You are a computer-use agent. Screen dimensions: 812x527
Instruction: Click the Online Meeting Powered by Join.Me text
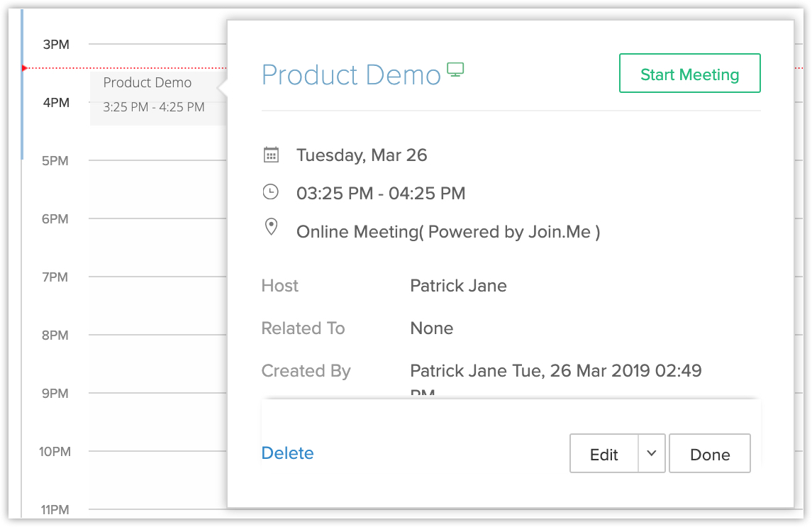click(x=448, y=232)
